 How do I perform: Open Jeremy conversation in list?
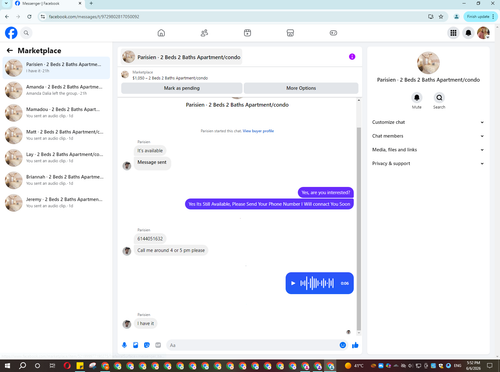[x=56, y=203]
